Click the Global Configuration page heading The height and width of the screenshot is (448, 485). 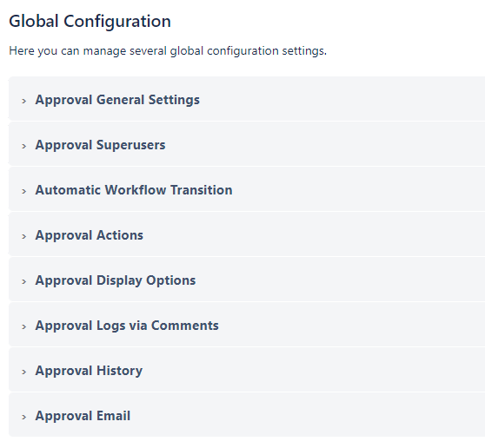pyautogui.click(x=90, y=21)
